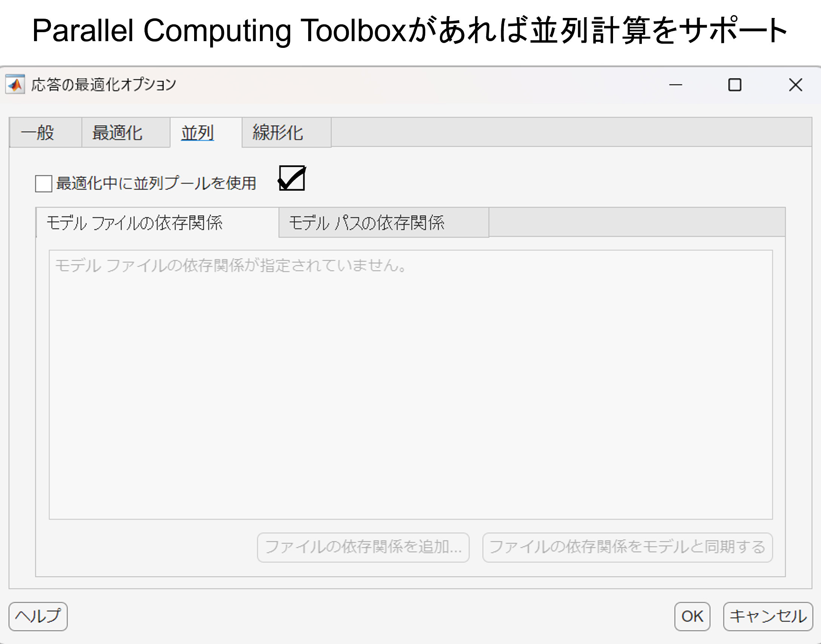Click the large checked checkbox symbol
Image resolution: width=821 pixels, height=644 pixels.
[292, 178]
